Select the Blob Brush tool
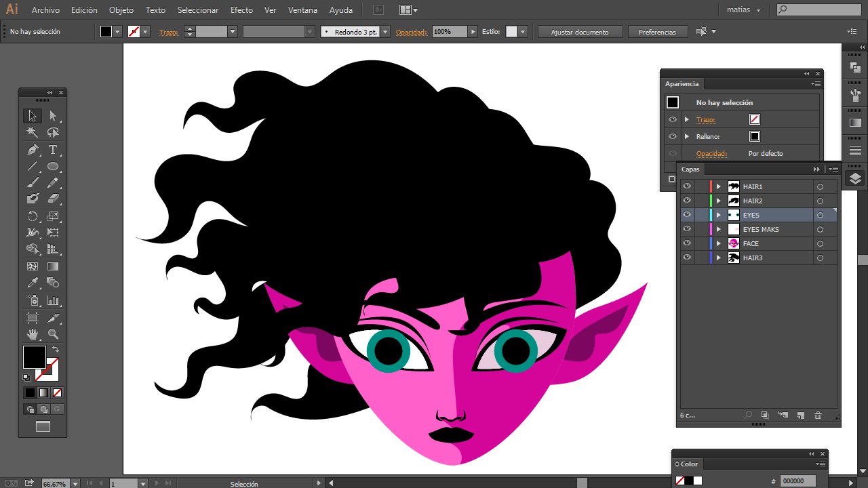Screen dimensions: 868x488 33,199
